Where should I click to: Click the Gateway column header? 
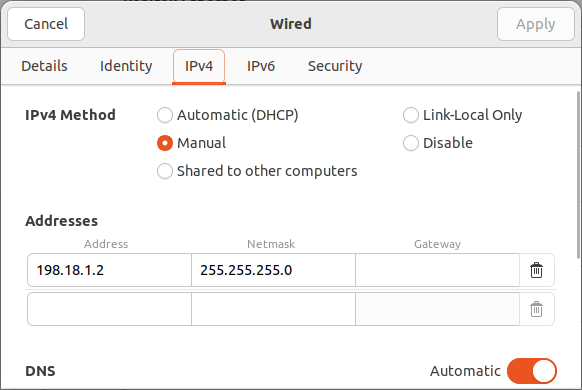(438, 244)
